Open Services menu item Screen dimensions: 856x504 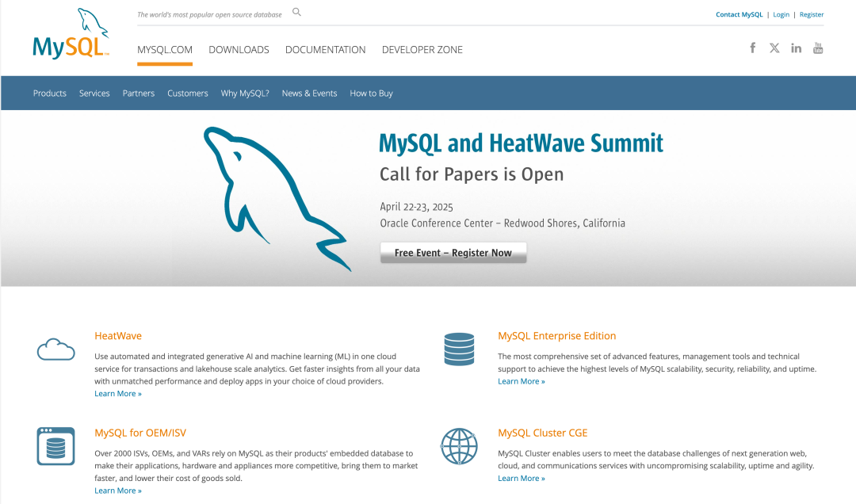94,94
